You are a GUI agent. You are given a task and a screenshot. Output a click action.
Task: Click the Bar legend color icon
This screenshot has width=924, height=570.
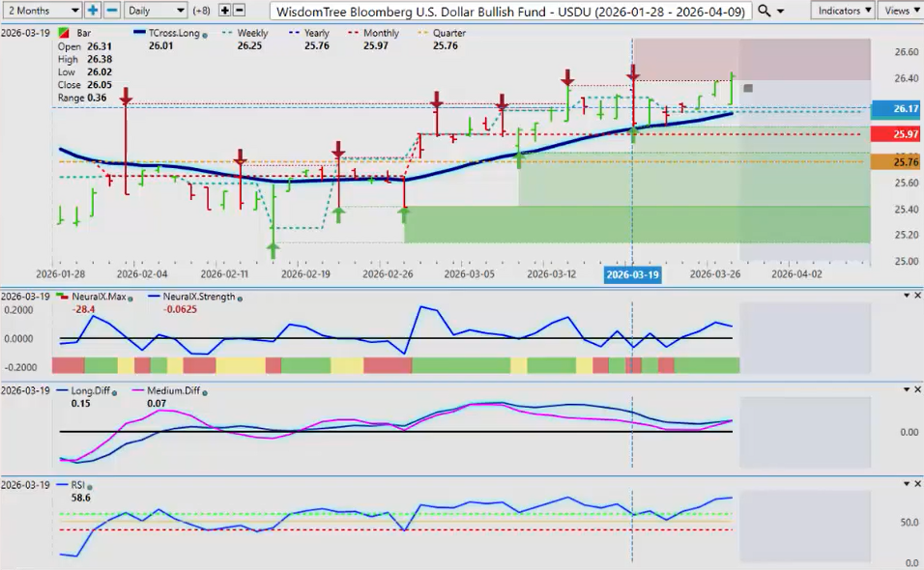click(x=64, y=33)
